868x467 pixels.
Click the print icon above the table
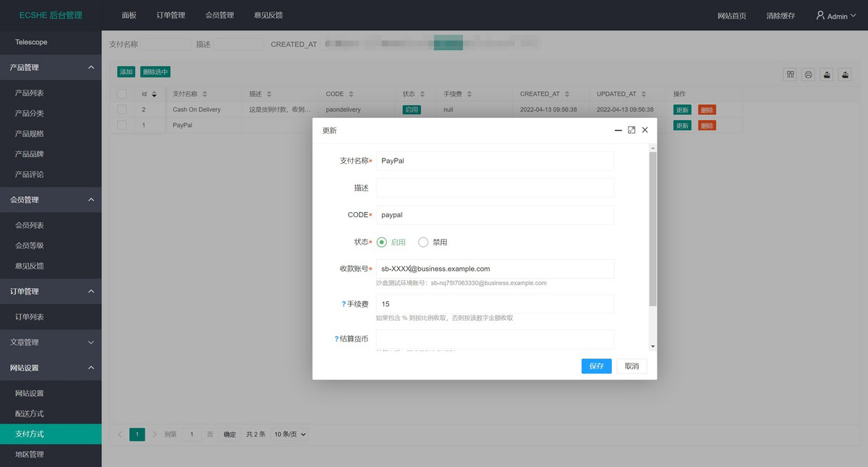pyautogui.click(x=808, y=75)
